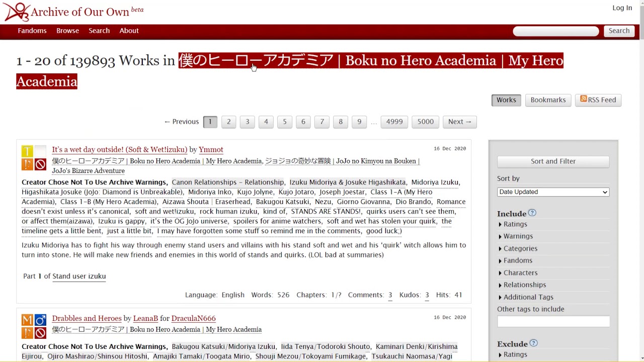Open author Ymmot's profile
The height and width of the screenshot is (362, 644).
point(211,150)
